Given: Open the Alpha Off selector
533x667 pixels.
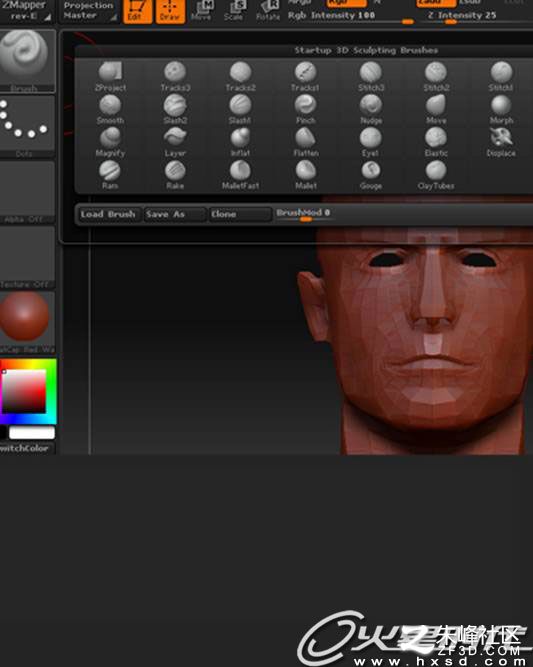Looking at the screenshot, I should point(26,192).
